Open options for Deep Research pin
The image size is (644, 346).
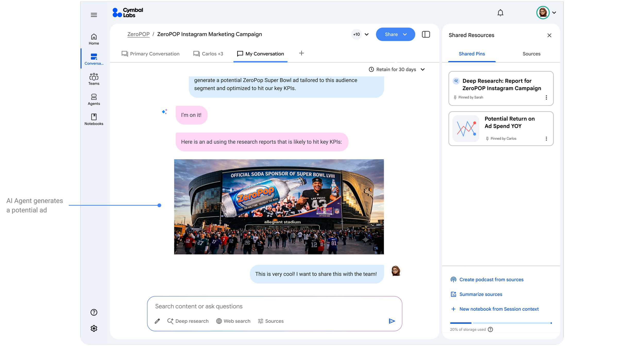[546, 97]
